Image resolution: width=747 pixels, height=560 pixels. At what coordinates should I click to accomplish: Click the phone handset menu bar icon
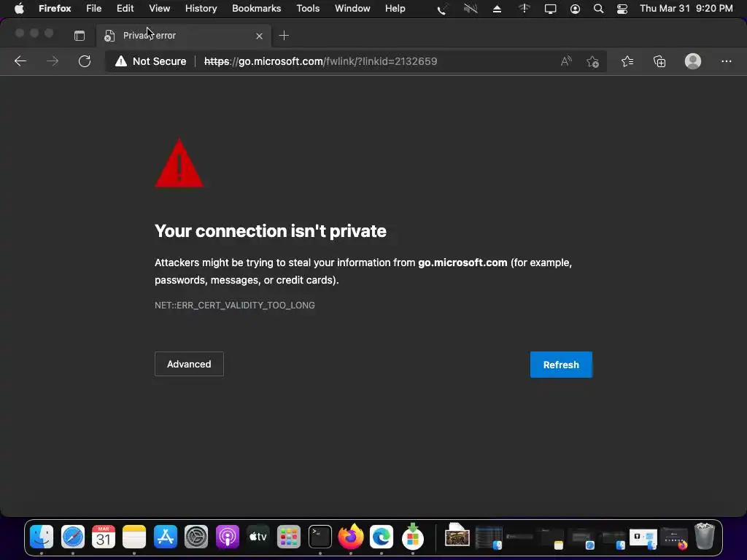(443, 9)
